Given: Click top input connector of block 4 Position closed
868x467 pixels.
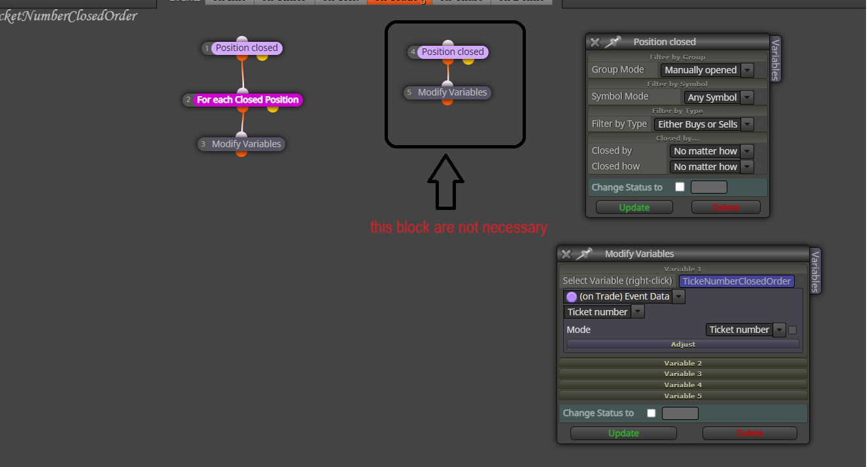Looking at the screenshot, I should point(448,44).
